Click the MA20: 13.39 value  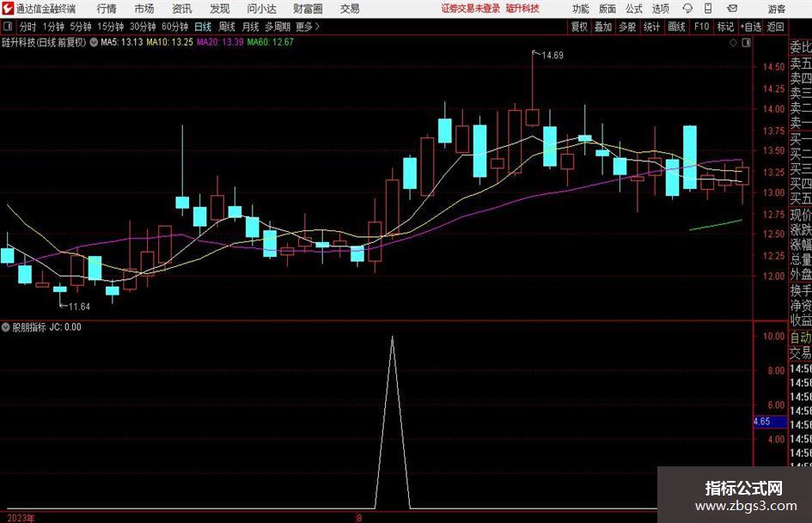[220, 42]
